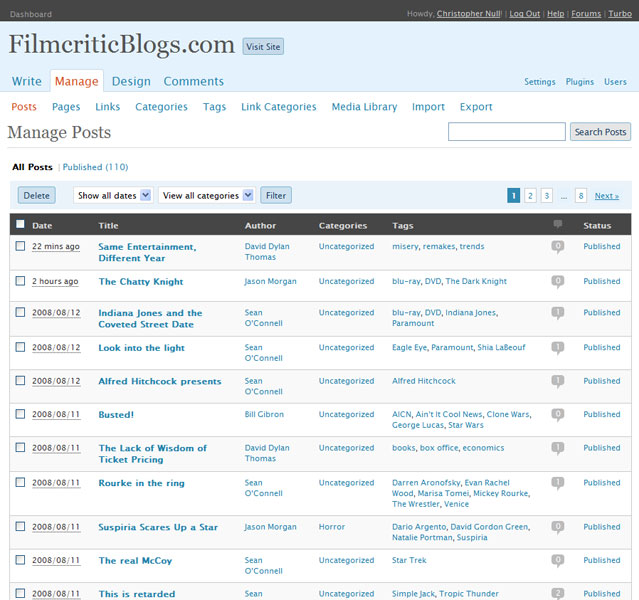Open comment bubble for Busted! post
The width and height of the screenshot is (639, 600).
[558, 415]
